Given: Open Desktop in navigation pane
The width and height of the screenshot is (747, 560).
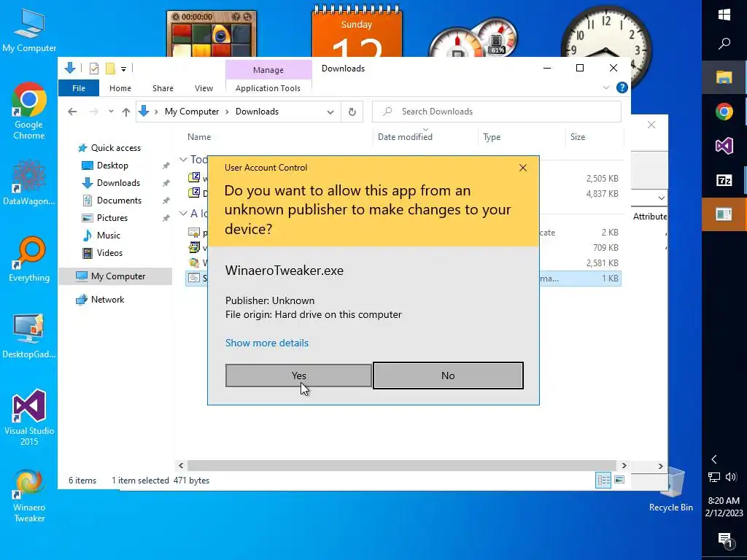Looking at the screenshot, I should click(x=112, y=166).
